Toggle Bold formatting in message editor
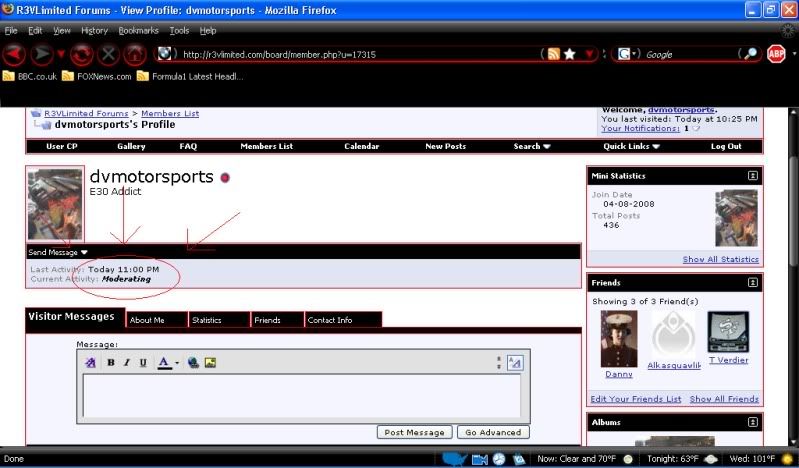The height and width of the screenshot is (468, 799). coord(111,362)
